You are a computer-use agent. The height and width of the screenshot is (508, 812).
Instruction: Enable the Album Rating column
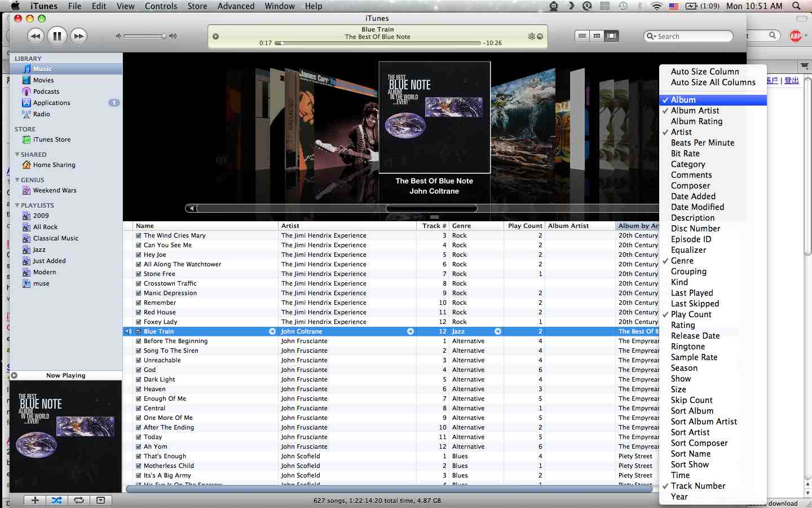(713, 121)
